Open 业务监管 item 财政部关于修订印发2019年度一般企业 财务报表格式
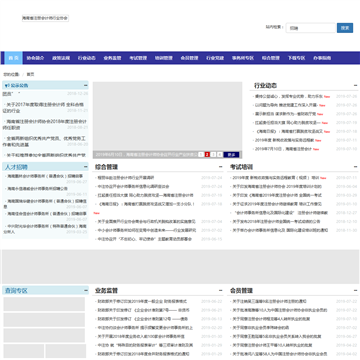This screenshot has width=360, height=360. 142,301
